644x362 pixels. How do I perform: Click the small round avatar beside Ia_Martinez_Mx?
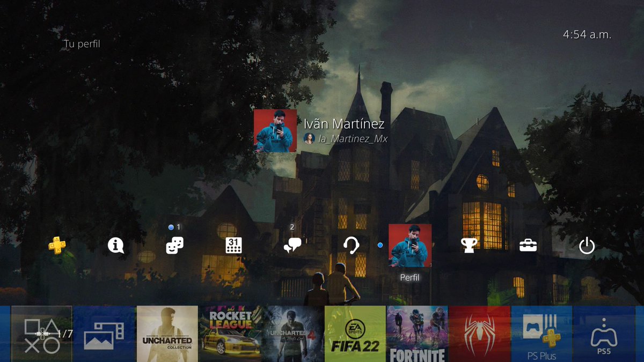[x=309, y=138]
